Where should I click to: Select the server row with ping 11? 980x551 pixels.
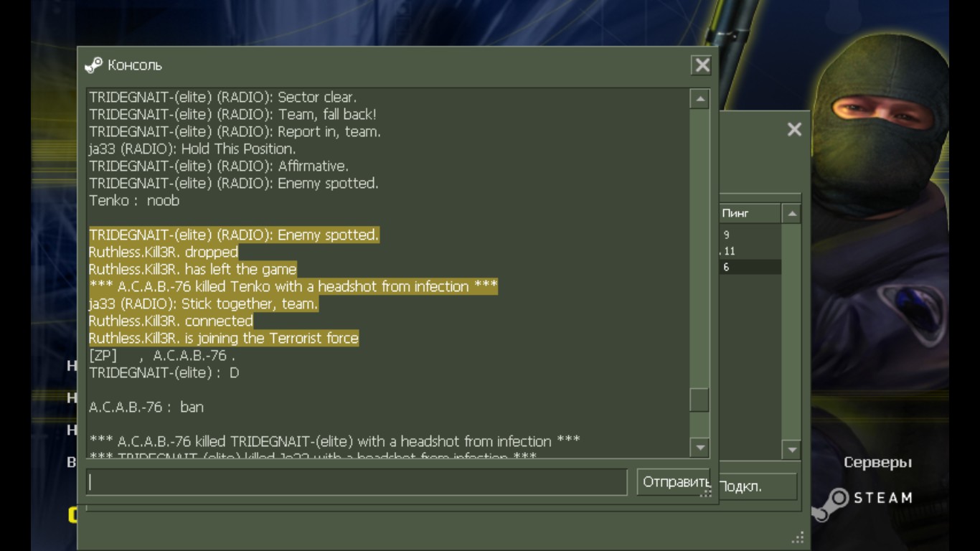[x=749, y=251]
